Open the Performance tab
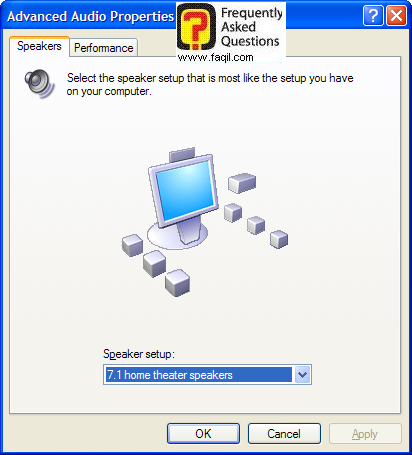This screenshot has height=455, width=412. pyautogui.click(x=104, y=48)
